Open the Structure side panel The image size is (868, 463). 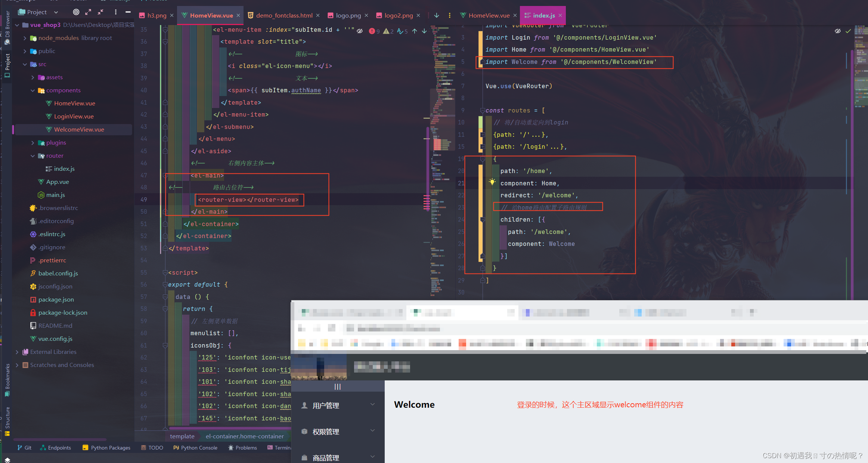click(x=7, y=422)
